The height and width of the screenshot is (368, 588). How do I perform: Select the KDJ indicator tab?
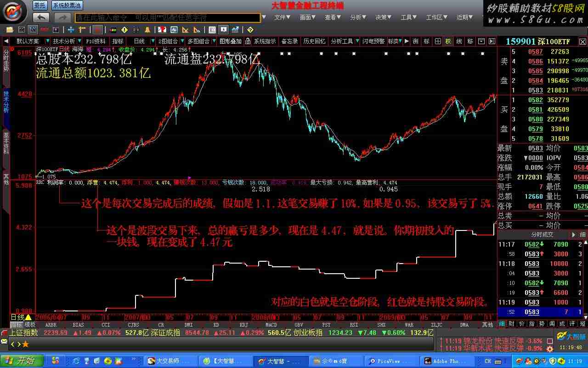coord(243,324)
